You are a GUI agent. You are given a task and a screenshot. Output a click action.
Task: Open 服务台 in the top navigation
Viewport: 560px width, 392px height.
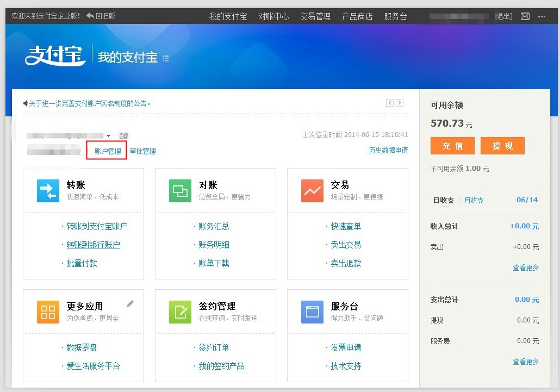(x=395, y=16)
